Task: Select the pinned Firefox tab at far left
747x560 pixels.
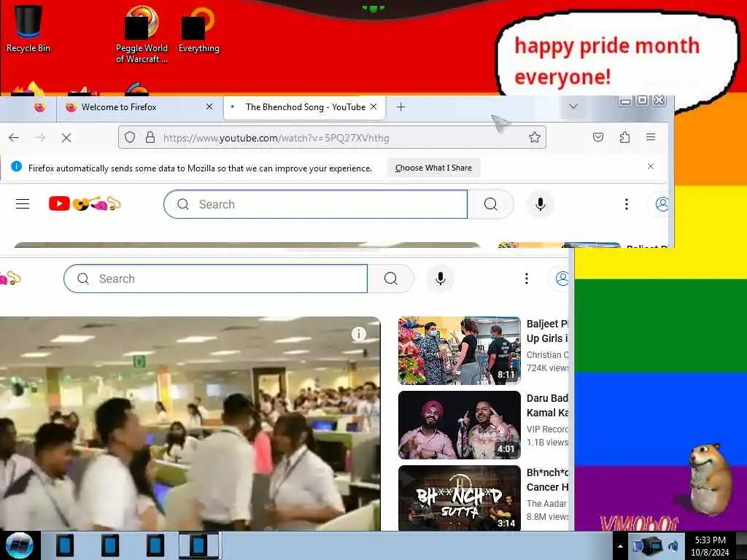Action: click(x=40, y=107)
